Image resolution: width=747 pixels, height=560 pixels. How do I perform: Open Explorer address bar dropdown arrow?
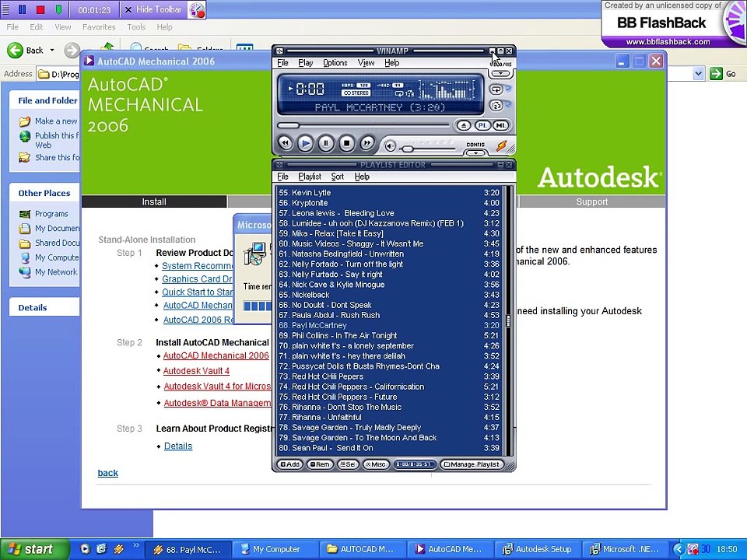[698, 74]
